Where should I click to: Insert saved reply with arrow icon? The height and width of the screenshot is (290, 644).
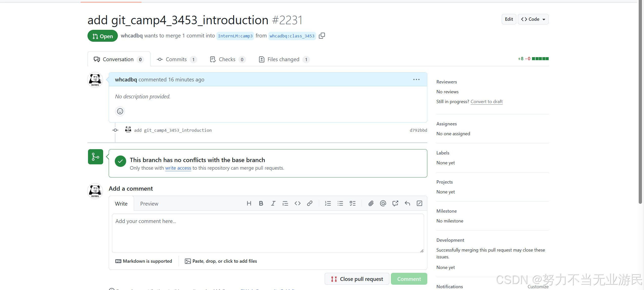407,203
